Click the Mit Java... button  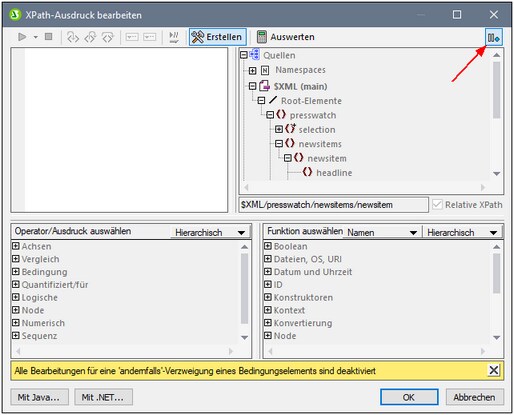39,397
